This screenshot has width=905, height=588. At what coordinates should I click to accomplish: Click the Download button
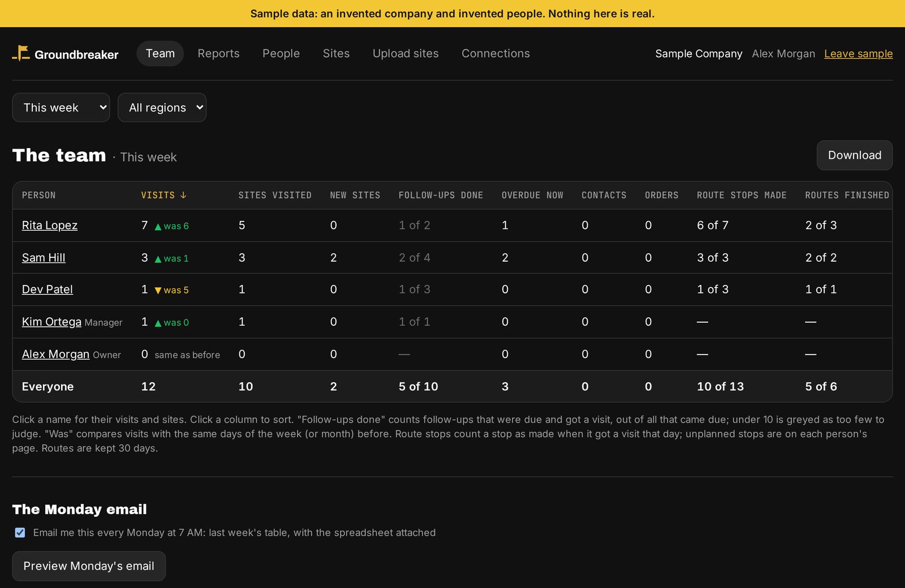[854, 155]
